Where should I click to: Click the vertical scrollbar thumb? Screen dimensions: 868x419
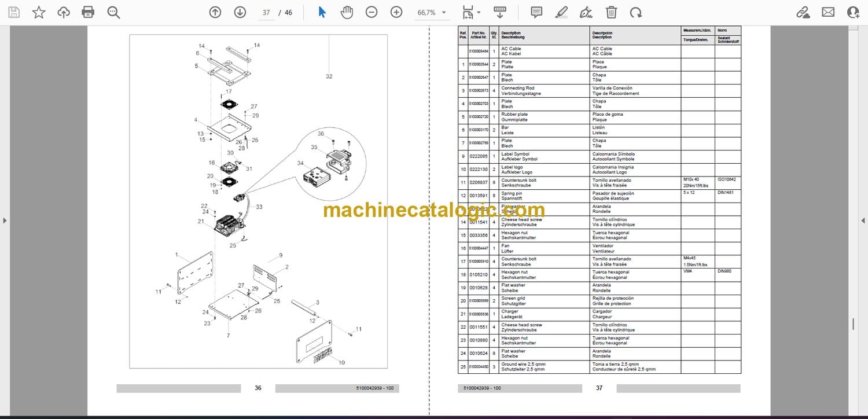[853, 324]
